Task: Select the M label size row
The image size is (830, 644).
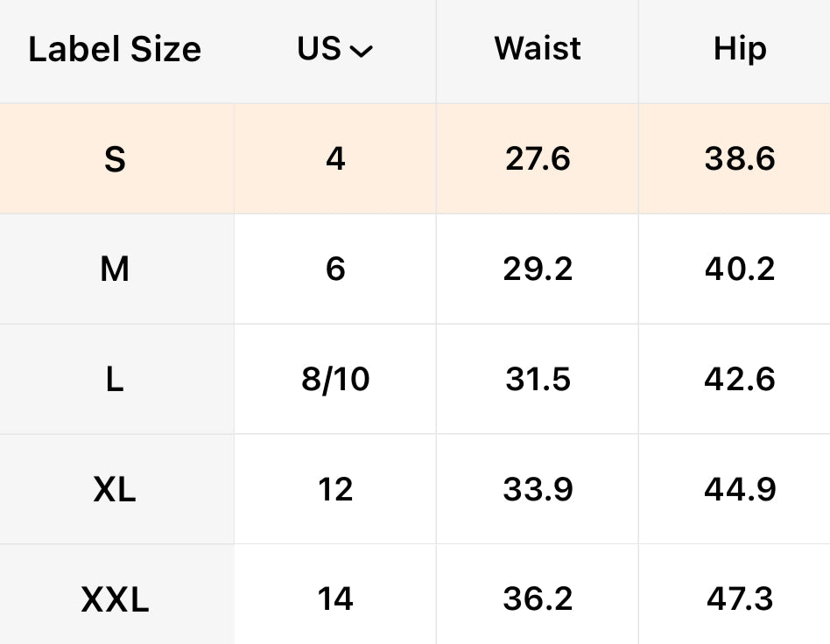Action: (x=115, y=269)
